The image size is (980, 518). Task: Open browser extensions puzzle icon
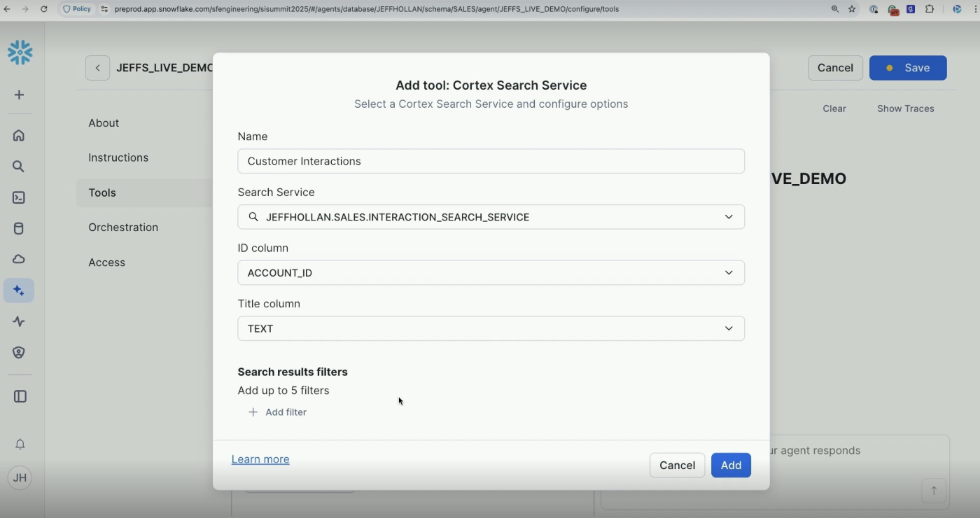(x=930, y=9)
